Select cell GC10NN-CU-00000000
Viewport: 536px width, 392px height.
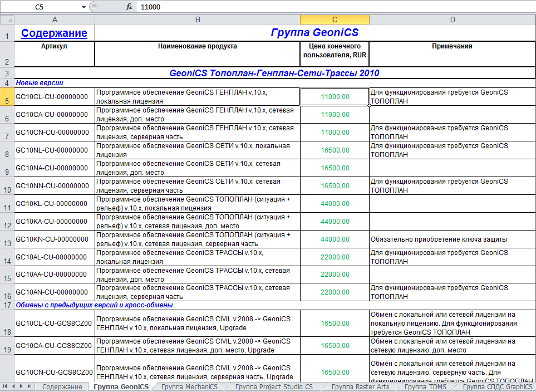coord(55,186)
